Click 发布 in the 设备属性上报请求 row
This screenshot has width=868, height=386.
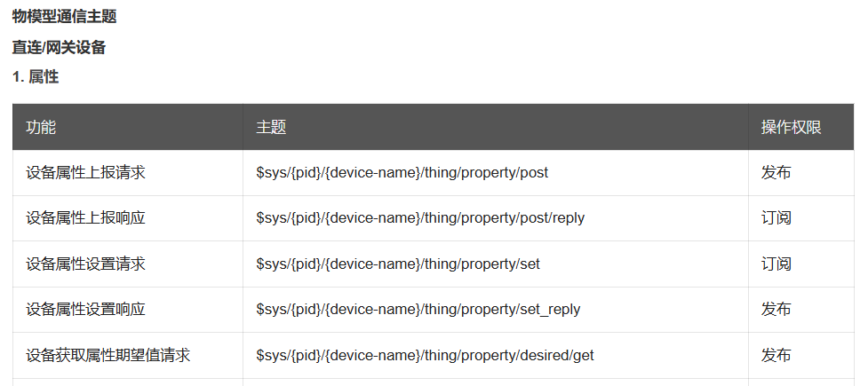point(776,172)
